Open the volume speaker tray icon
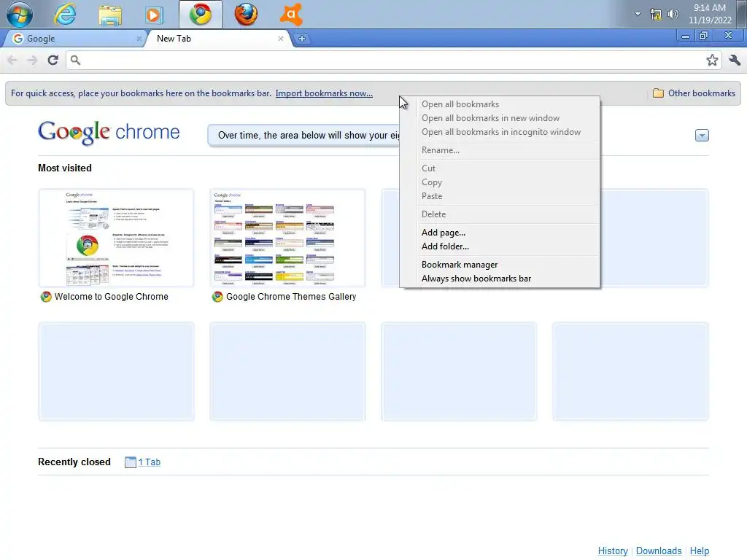 point(673,14)
